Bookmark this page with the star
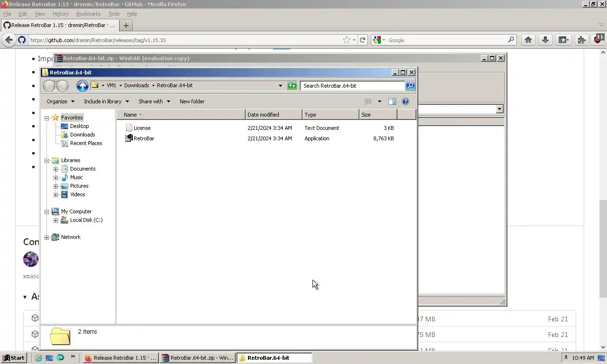607x364 pixels. [347, 40]
